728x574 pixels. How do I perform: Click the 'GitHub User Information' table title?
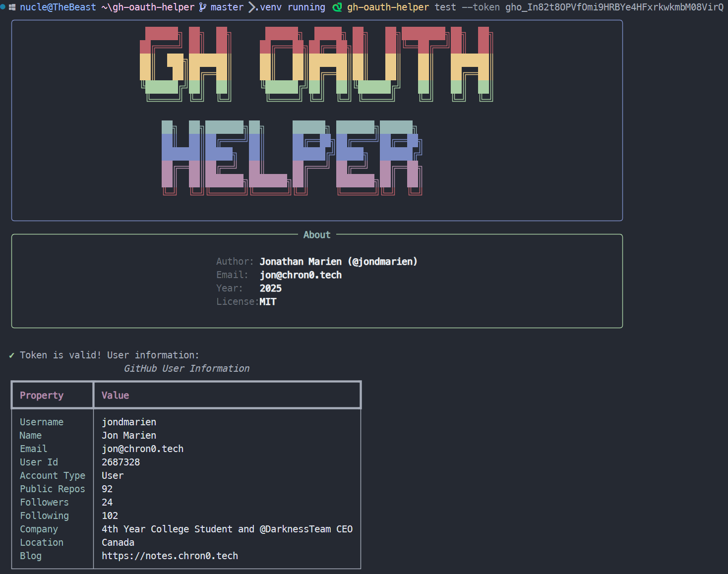[x=186, y=369]
